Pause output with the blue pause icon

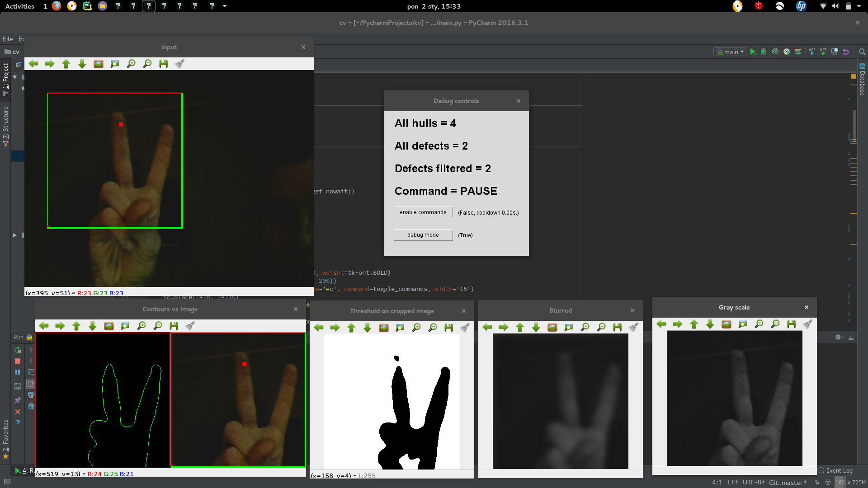coord(18,372)
